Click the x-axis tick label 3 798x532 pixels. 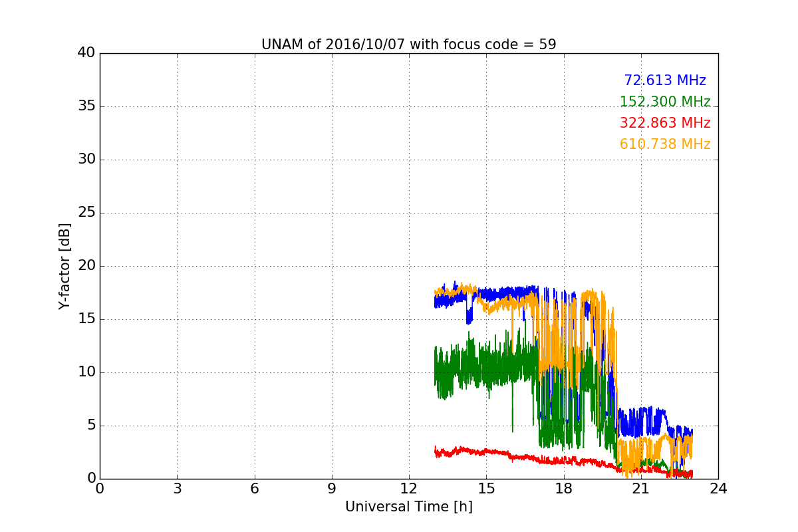pos(177,489)
